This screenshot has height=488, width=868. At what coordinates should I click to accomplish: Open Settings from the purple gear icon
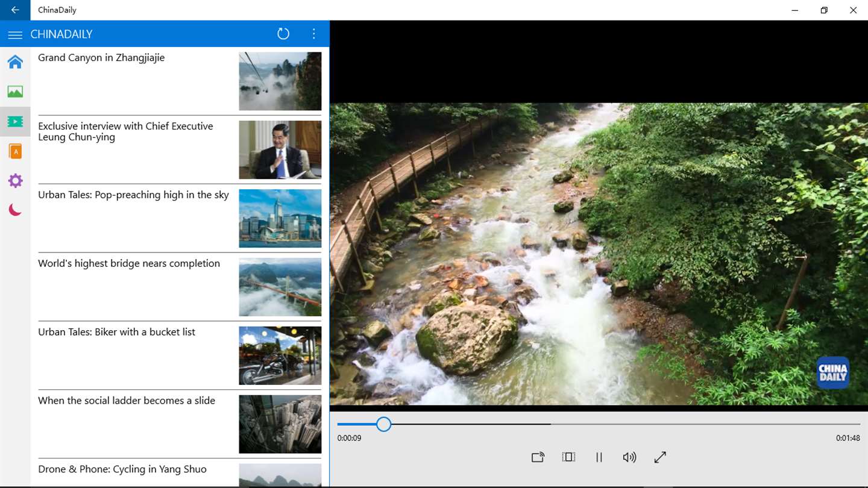pyautogui.click(x=15, y=181)
